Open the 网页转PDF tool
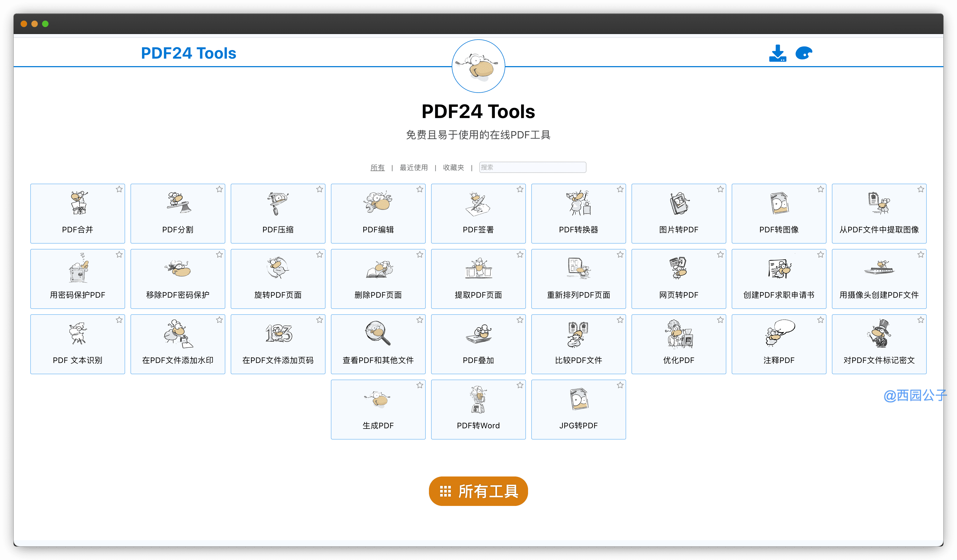Viewport: 957px width, 560px height. (x=679, y=279)
